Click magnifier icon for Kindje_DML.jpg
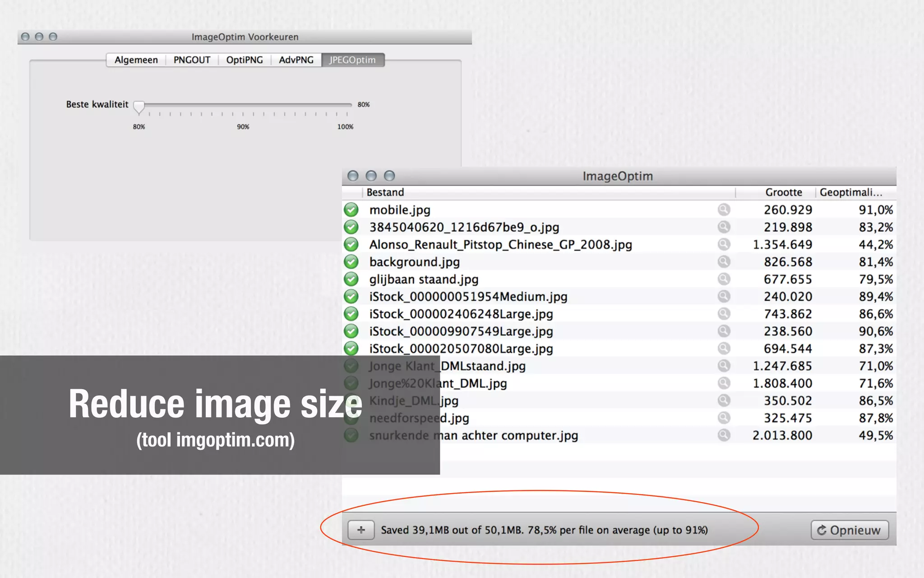This screenshot has width=924, height=578. pos(724,400)
